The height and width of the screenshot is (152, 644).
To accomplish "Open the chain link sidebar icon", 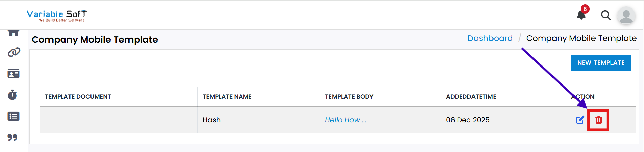I will pos(14,52).
